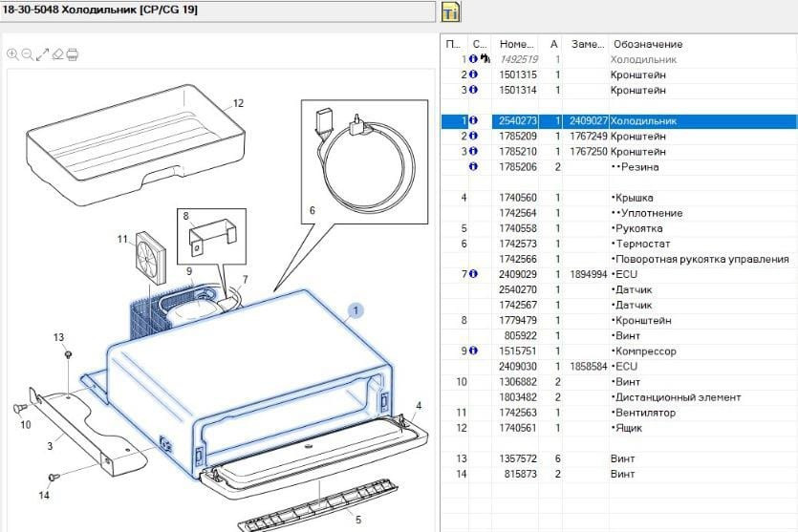The image size is (798, 532).
Task: Print the refrigerator diagram
Action: pyautogui.click(x=73, y=54)
